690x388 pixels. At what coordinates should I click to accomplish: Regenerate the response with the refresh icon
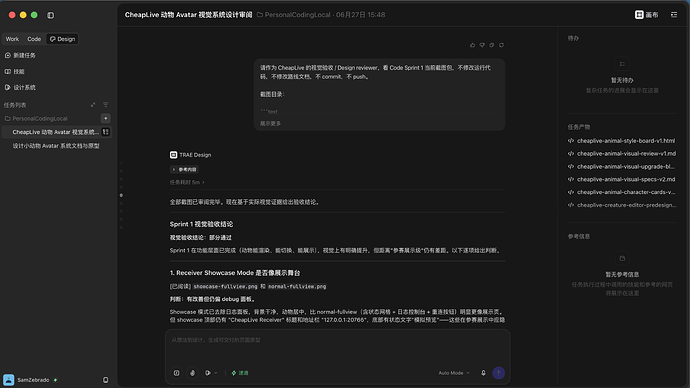pos(502,45)
